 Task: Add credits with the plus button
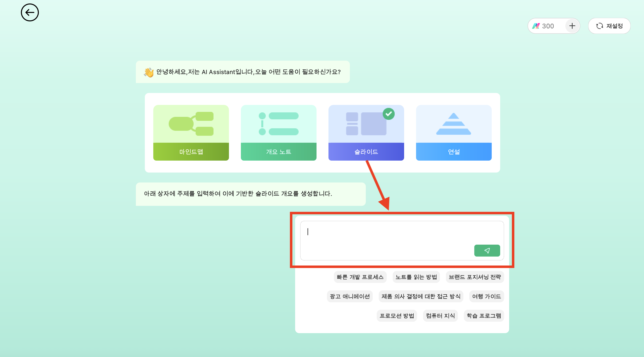tap(572, 26)
